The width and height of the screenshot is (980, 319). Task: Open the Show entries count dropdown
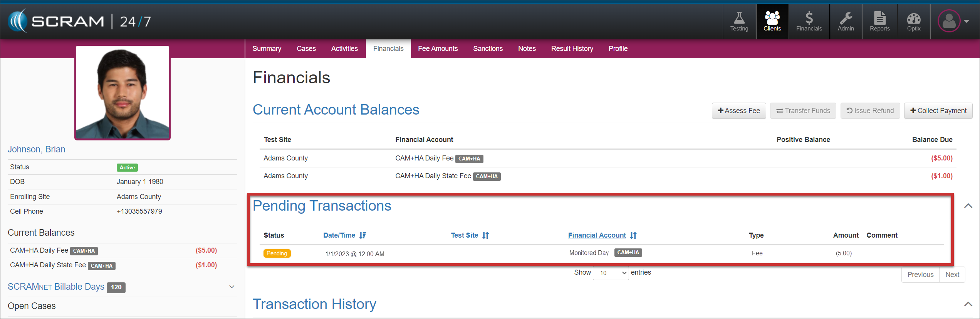coord(611,273)
